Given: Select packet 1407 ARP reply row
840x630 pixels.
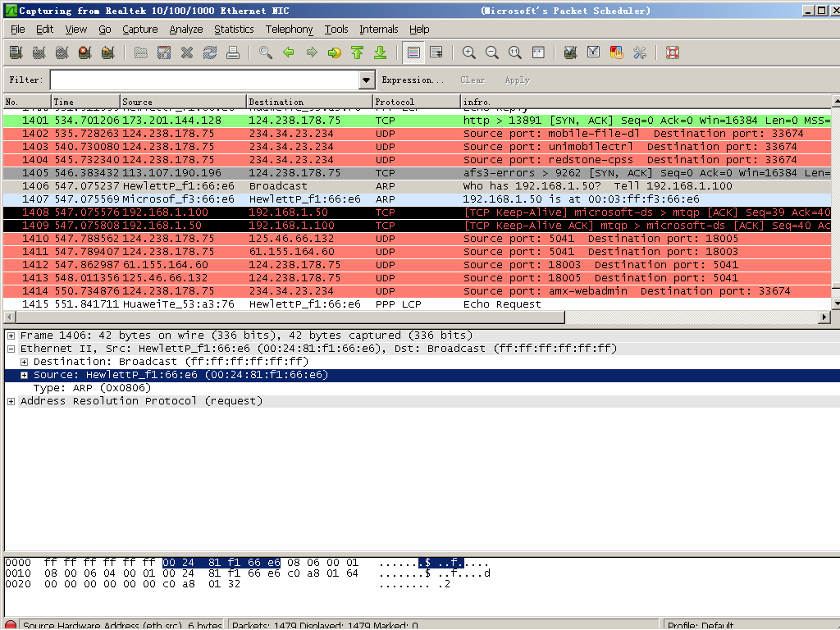Looking at the screenshot, I should pos(418,199).
